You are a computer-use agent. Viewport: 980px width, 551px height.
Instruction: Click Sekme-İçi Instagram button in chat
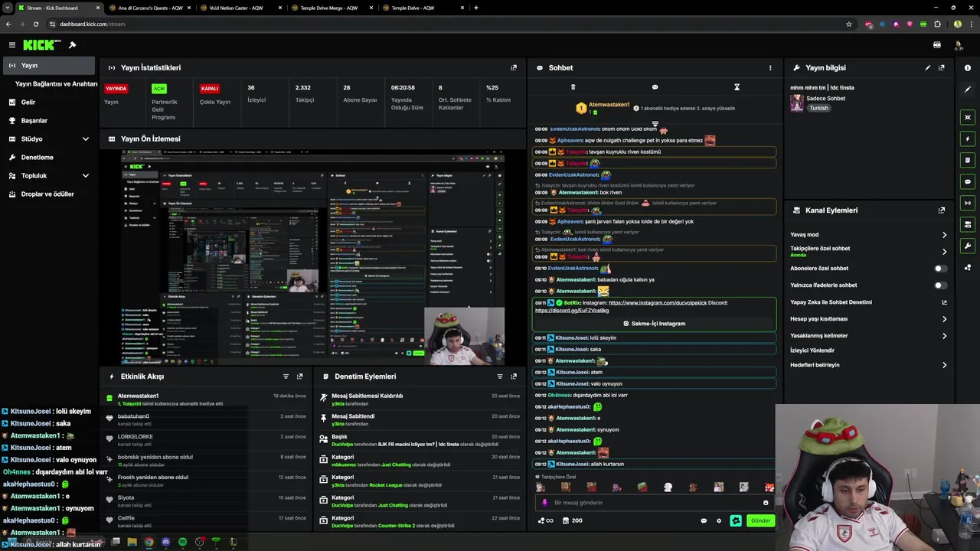pos(654,324)
